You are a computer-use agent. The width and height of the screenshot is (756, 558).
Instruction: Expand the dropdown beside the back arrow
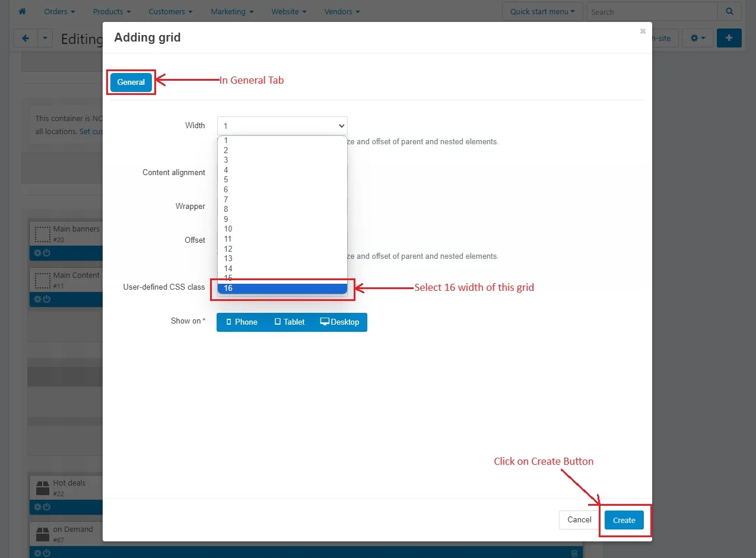coord(46,39)
